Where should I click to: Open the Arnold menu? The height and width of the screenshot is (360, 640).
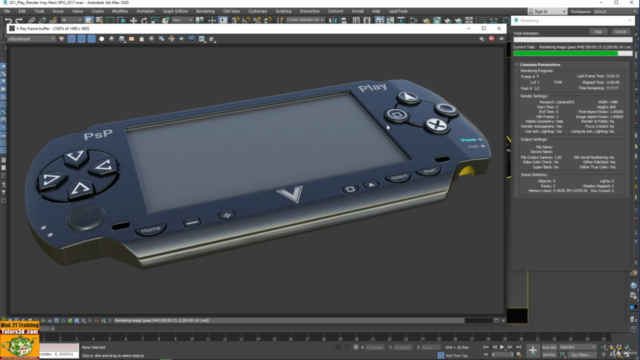pyautogui.click(x=358, y=11)
